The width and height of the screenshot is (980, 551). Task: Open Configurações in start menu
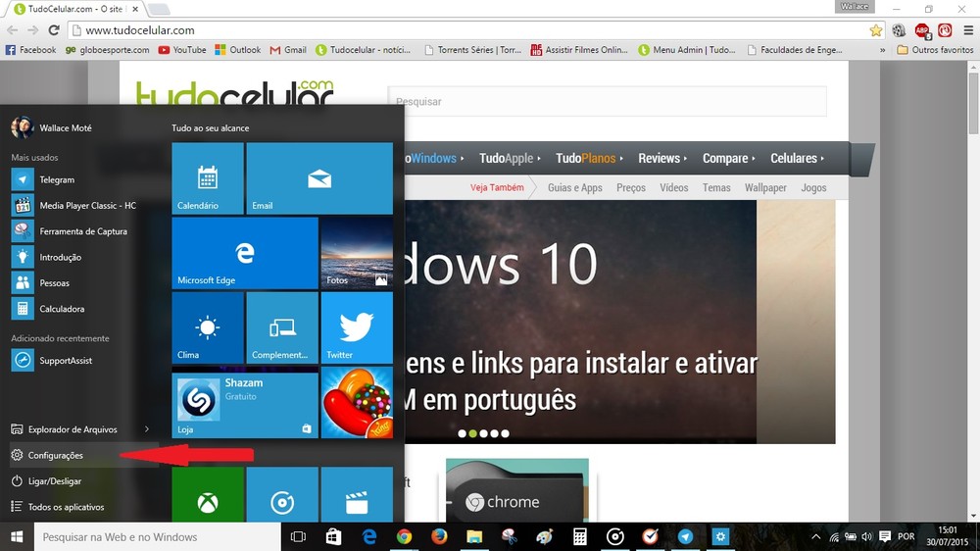pyautogui.click(x=56, y=456)
